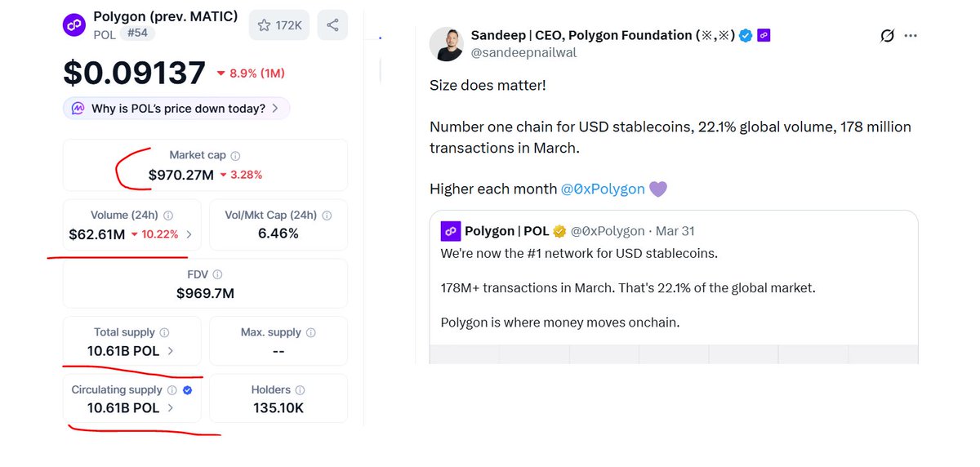Click the @0xPolygon mention link
980x467 pixels.
603,189
